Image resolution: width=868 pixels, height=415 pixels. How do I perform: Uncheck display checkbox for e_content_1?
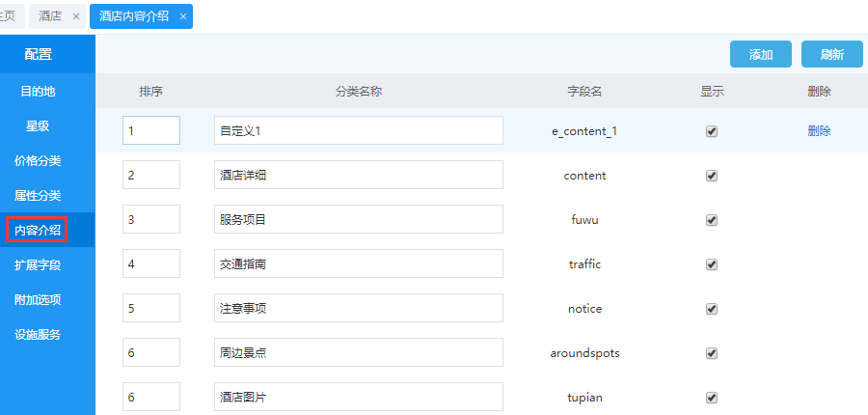point(712,131)
